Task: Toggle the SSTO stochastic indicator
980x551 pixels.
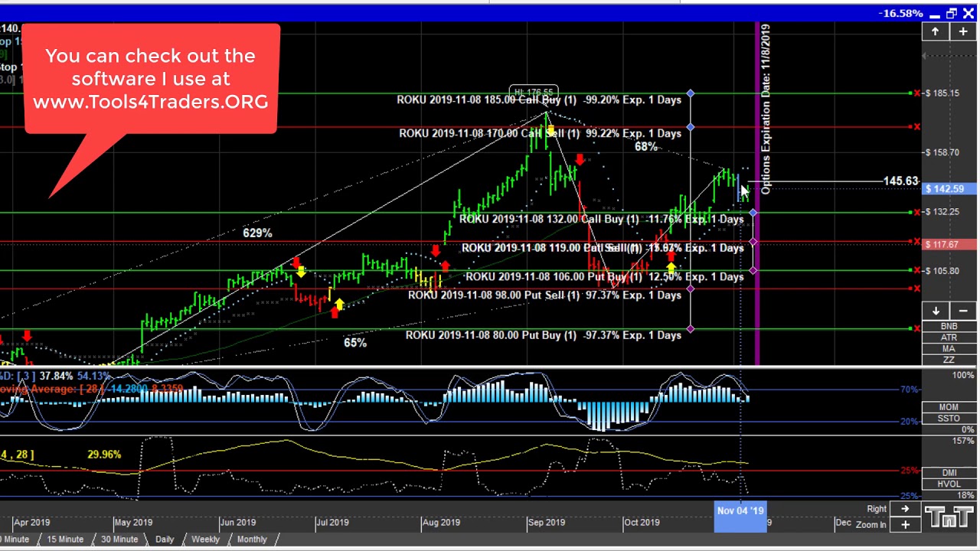Action: [x=949, y=418]
